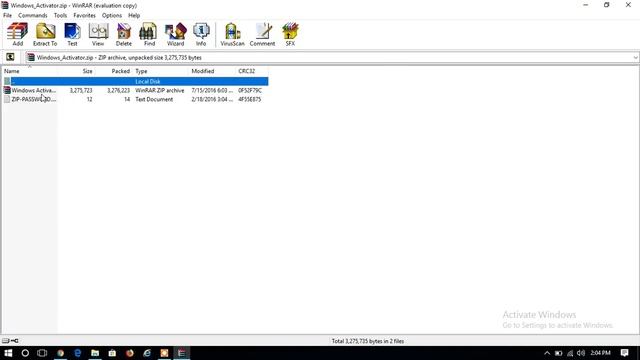This screenshot has height=360, width=640.
Task: Open the Help menu
Action: point(134,16)
